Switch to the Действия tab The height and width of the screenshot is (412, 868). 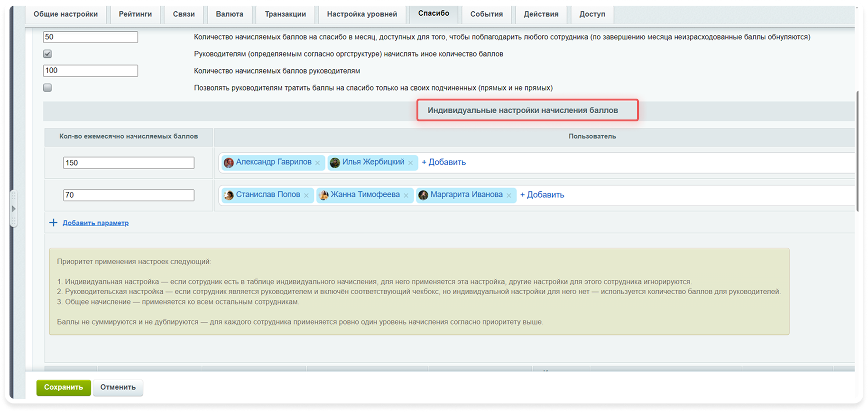pyautogui.click(x=541, y=14)
